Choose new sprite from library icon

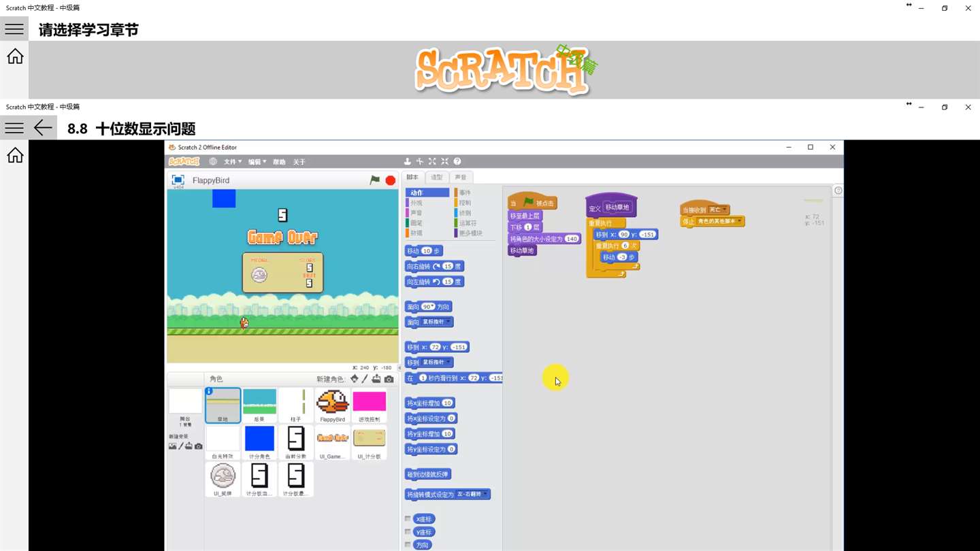tap(354, 379)
